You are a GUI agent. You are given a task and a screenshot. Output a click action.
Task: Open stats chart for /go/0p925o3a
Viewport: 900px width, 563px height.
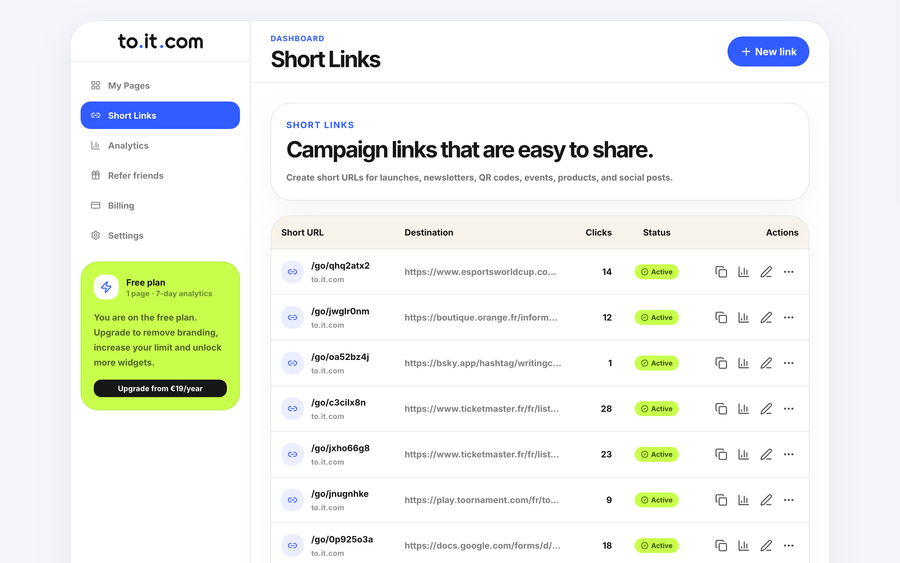(743, 545)
